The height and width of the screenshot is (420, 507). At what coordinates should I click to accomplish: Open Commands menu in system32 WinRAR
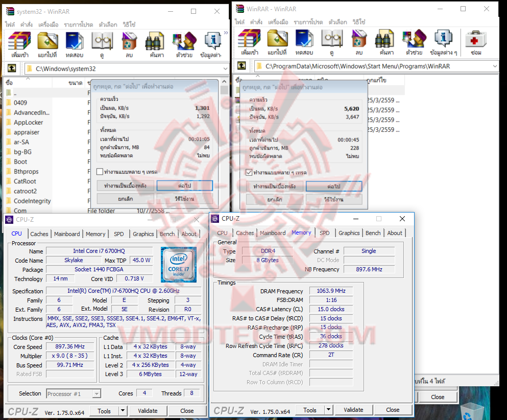[26, 25]
